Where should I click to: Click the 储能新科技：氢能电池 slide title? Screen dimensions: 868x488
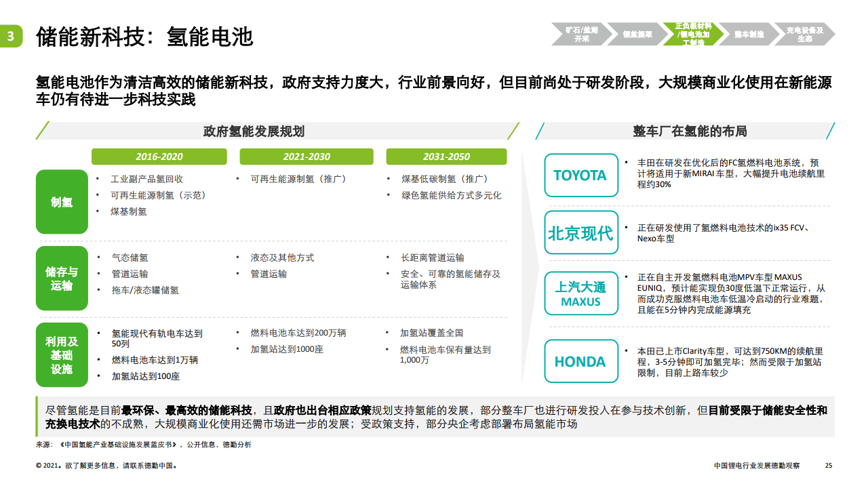pos(144,37)
